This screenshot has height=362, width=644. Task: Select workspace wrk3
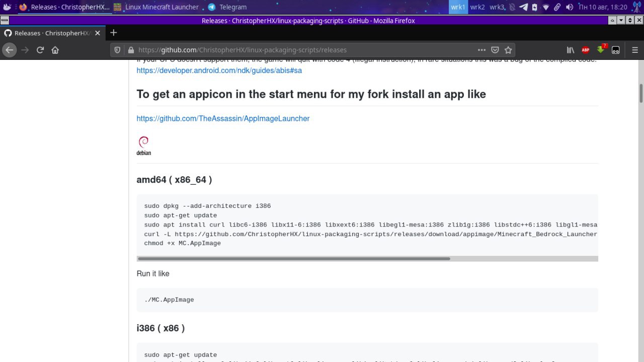tap(497, 7)
